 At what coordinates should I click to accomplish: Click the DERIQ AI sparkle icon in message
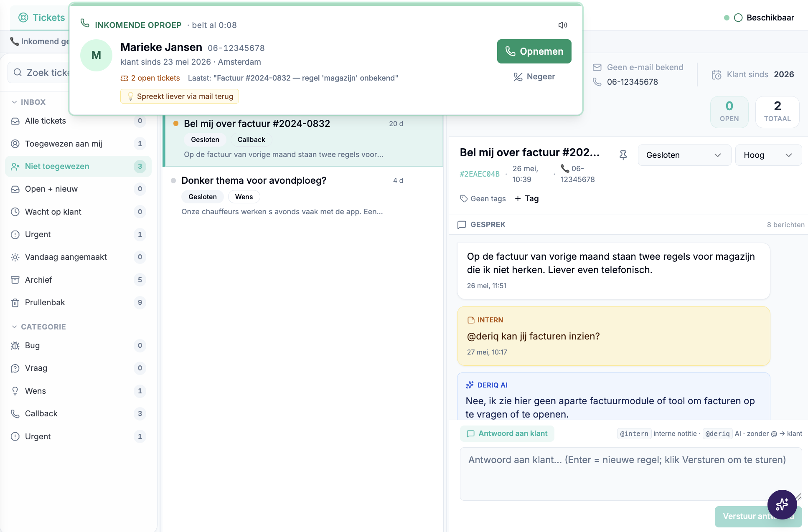pyautogui.click(x=470, y=385)
